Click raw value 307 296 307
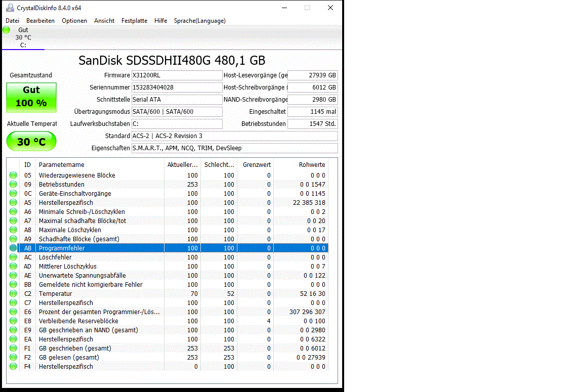This screenshot has width=583, height=392. (307, 312)
